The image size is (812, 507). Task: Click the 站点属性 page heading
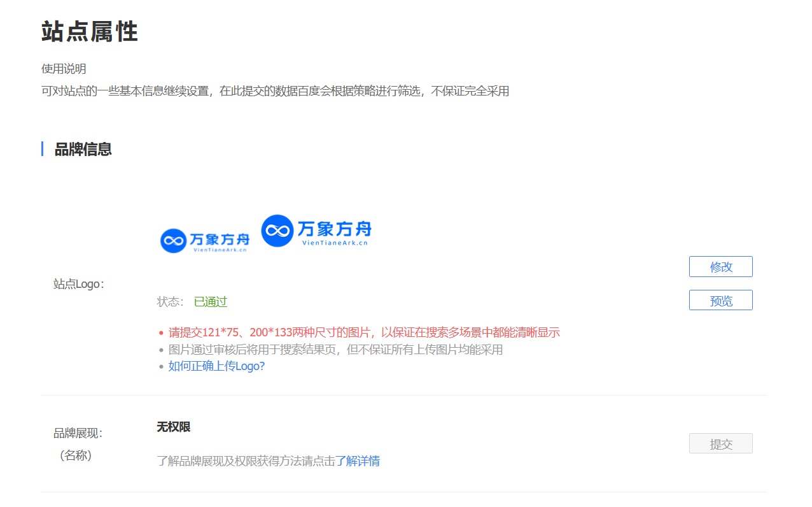point(90,31)
